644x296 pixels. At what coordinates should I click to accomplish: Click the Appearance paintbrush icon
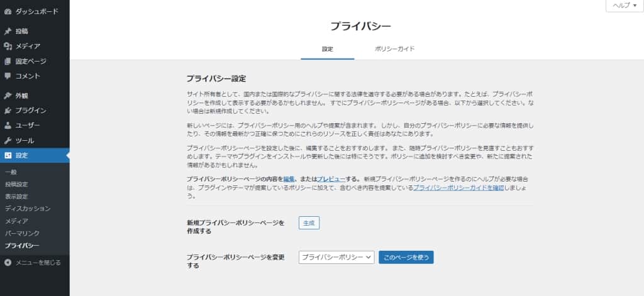(x=8, y=96)
